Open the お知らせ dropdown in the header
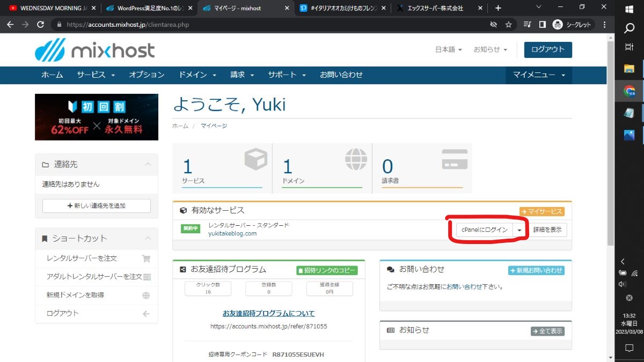 490,49
